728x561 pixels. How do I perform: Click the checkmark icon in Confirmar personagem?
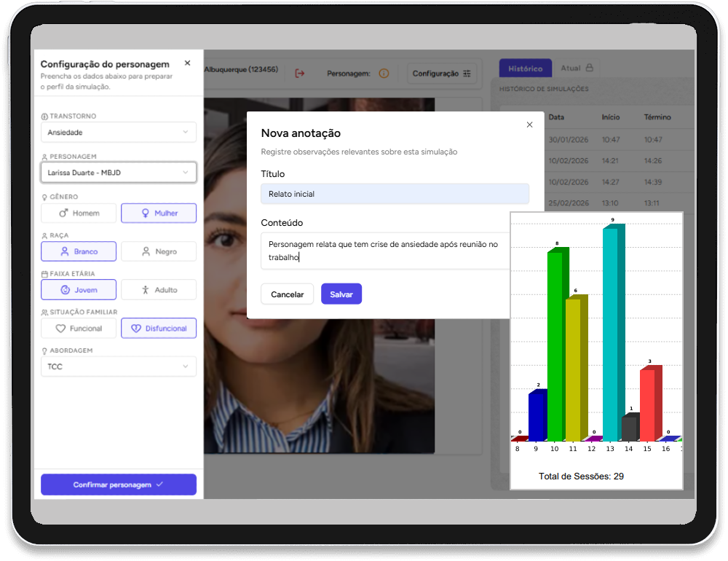click(159, 484)
